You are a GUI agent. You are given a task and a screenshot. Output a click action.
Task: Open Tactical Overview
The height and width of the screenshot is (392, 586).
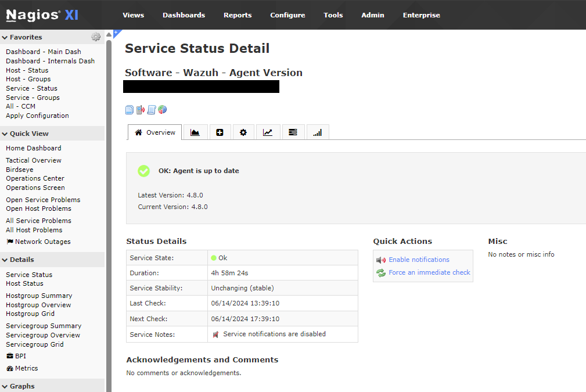click(34, 160)
